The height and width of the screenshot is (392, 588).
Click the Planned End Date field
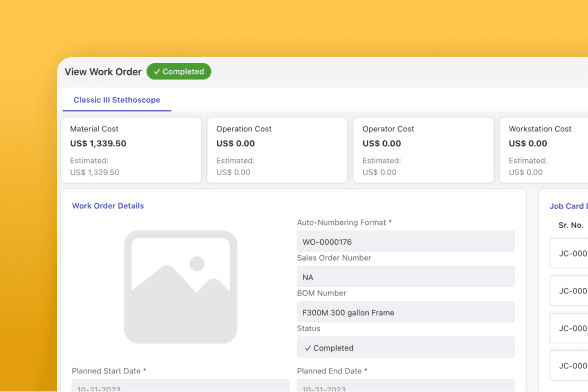tap(406, 386)
